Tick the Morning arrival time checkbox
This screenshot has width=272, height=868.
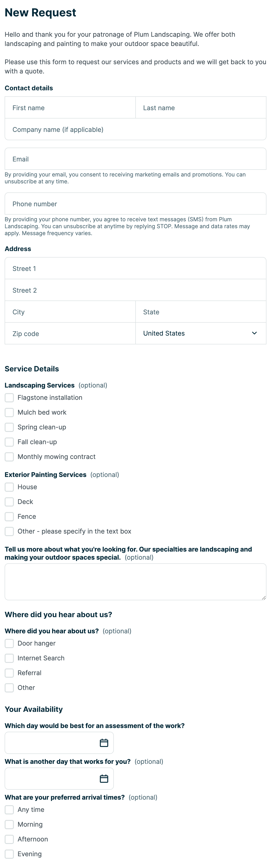pyautogui.click(x=9, y=825)
